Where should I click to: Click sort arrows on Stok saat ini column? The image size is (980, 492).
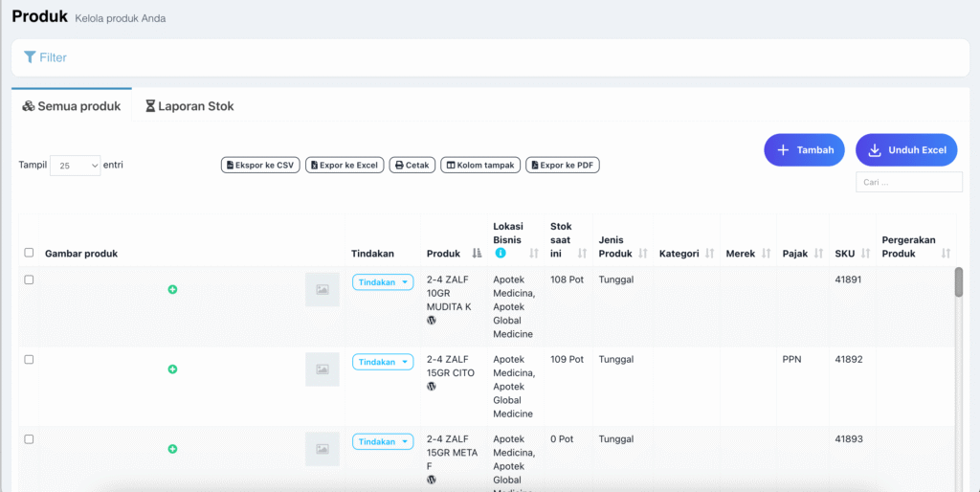coord(581,254)
